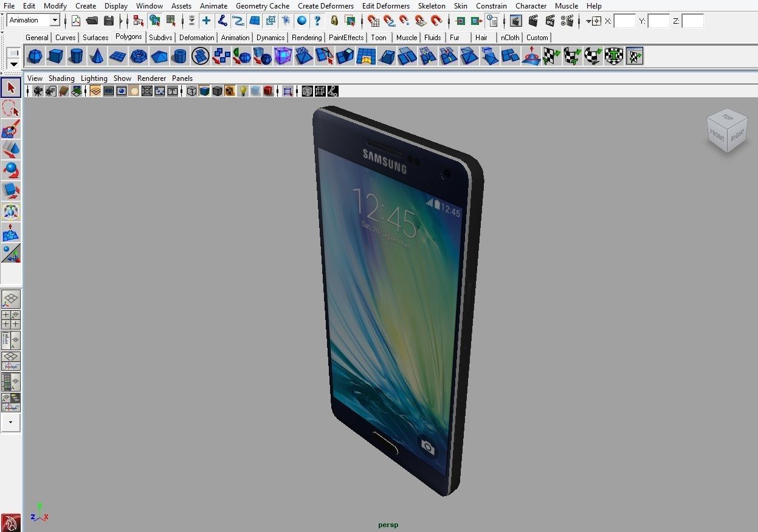This screenshot has height=532, width=758.
Task: Click the Z coordinate input field
Action: click(692, 21)
